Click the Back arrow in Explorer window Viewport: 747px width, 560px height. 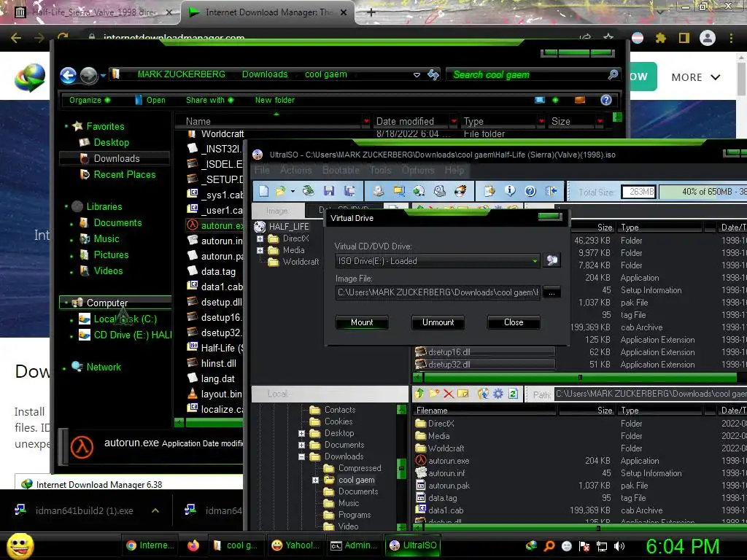click(68, 75)
